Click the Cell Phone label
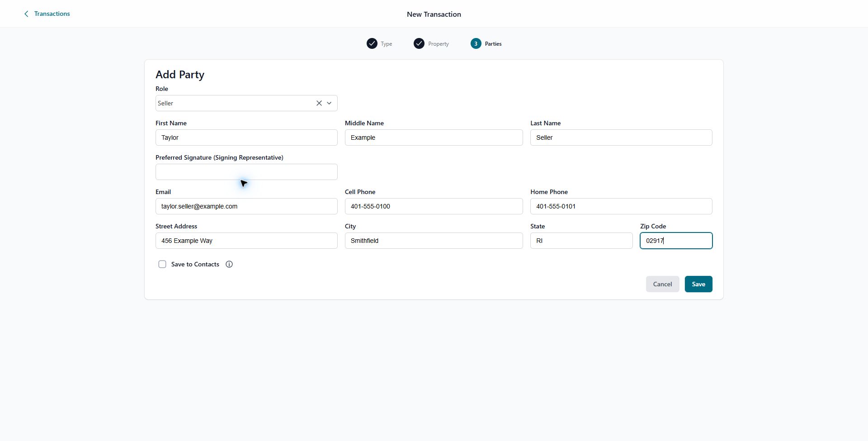 [x=360, y=192]
